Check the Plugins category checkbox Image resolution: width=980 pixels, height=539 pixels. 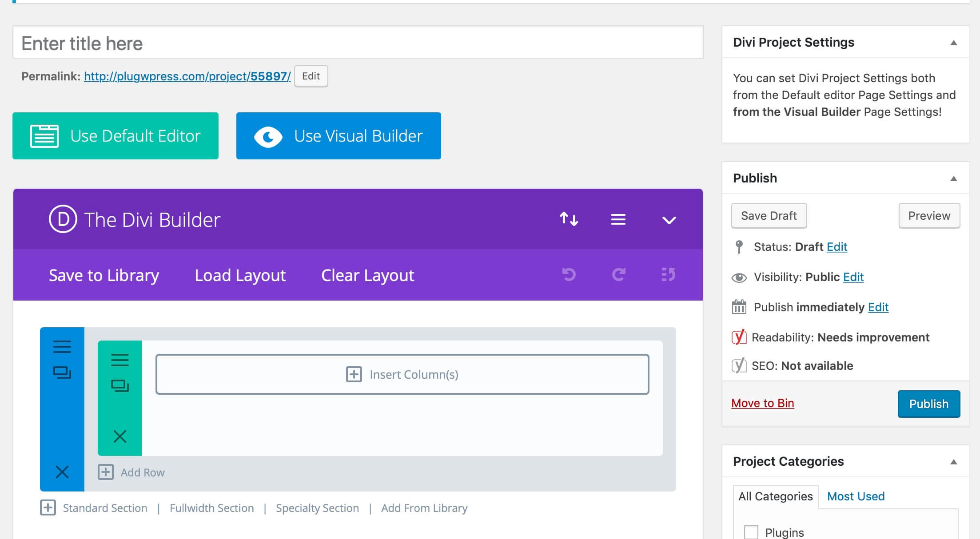point(751,532)
